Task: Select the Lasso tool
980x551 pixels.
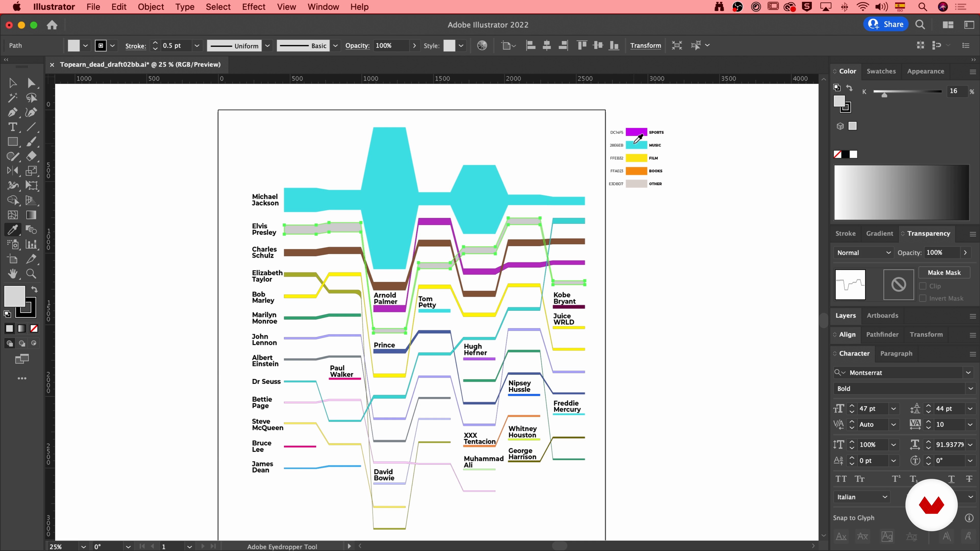Action: pos(32,98)
